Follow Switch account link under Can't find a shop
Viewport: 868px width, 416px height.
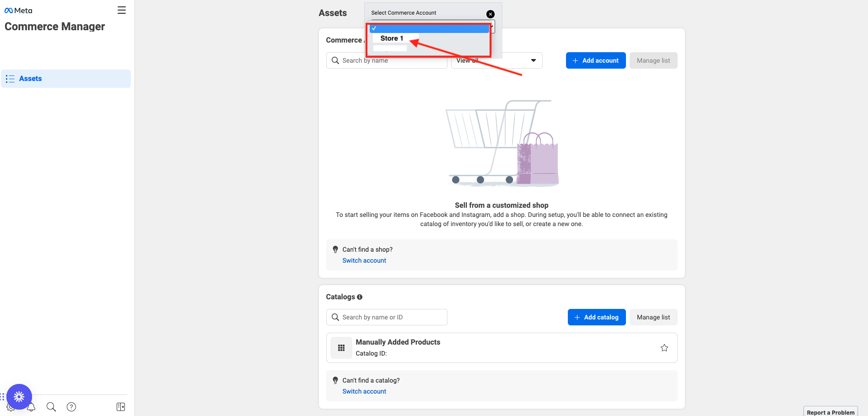click(364, 260)
